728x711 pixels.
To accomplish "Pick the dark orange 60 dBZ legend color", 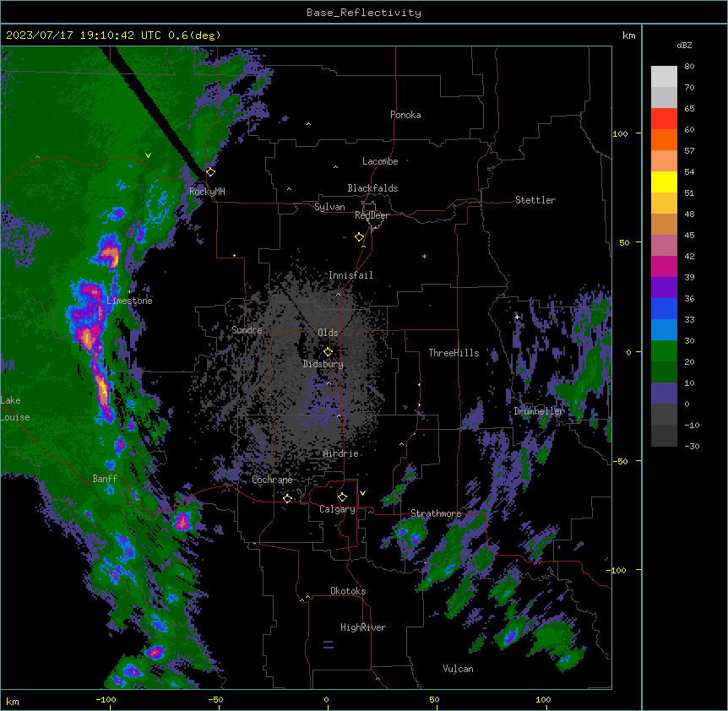I will tap(664, 139).
